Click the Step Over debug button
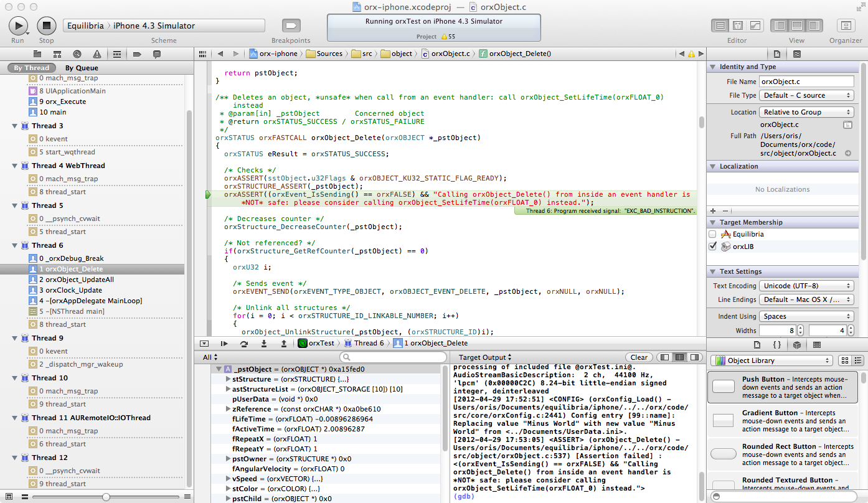The image size is (868, 503). [243, 343]
